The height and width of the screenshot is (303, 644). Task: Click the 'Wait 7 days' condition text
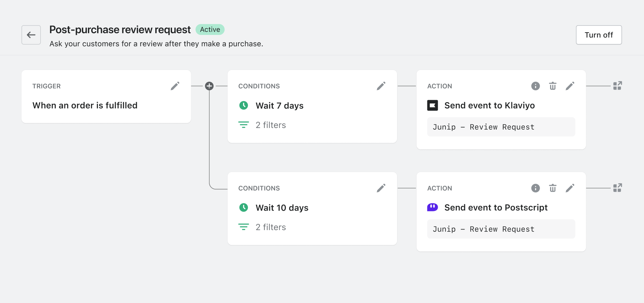click(279, 106)
